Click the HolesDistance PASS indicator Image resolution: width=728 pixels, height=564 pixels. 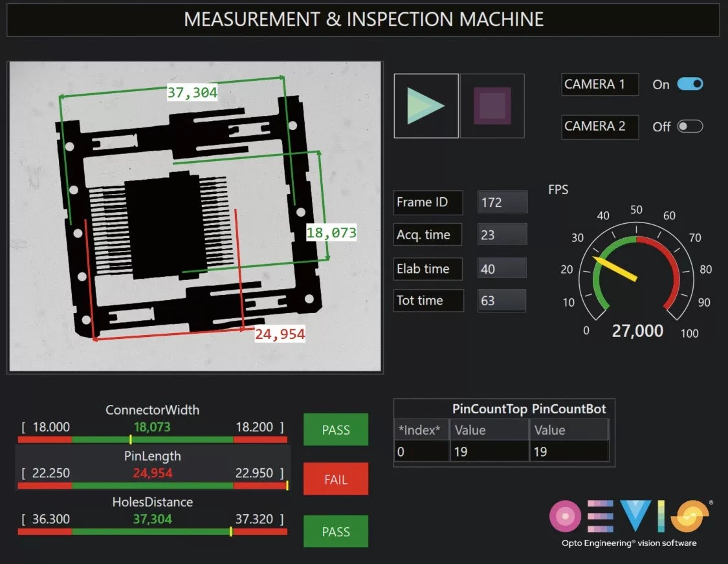pos(335,532)
